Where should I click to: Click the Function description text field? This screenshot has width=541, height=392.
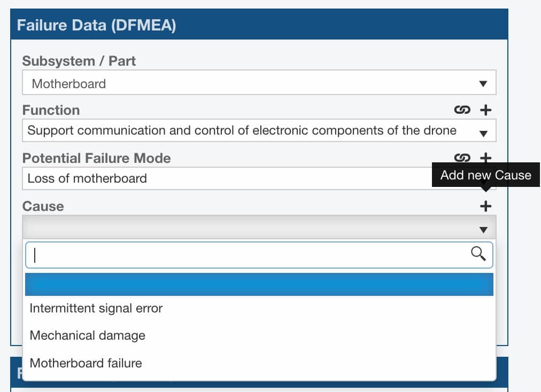click(x=214, y=130)
